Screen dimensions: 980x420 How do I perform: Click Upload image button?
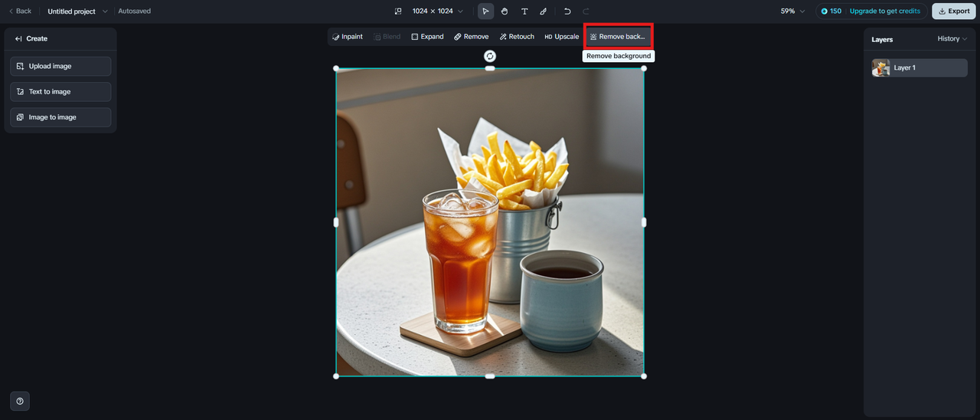[60, 66]
